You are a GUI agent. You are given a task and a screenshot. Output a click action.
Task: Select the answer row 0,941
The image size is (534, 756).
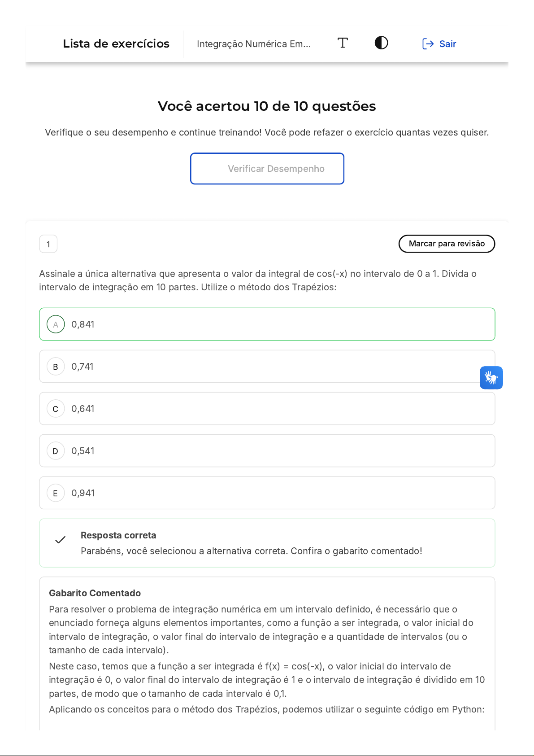click(267, 493)
